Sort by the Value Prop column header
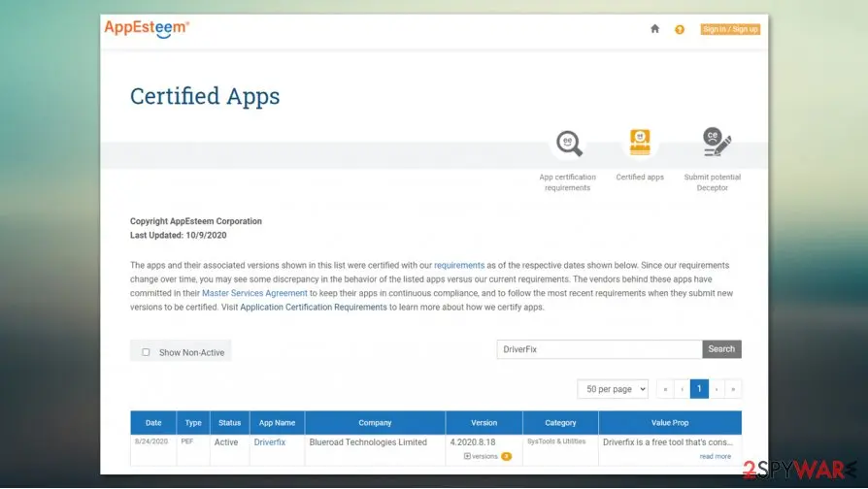 point(670,423)
